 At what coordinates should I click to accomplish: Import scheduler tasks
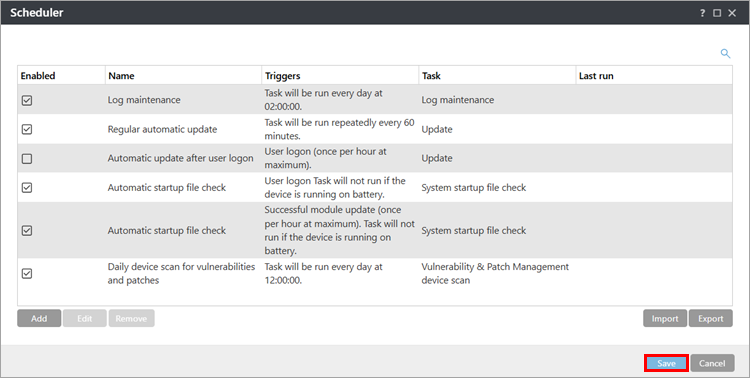pos(665,319)
